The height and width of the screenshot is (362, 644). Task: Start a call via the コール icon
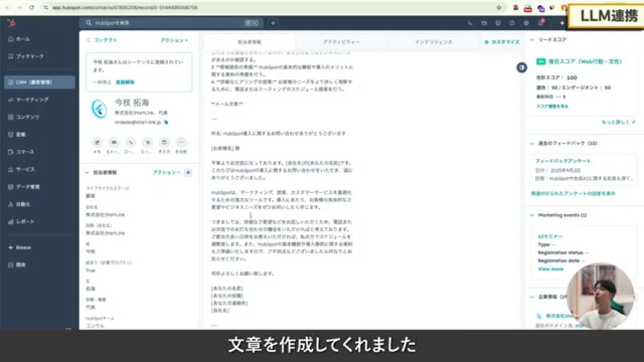(x=130, y=143)
